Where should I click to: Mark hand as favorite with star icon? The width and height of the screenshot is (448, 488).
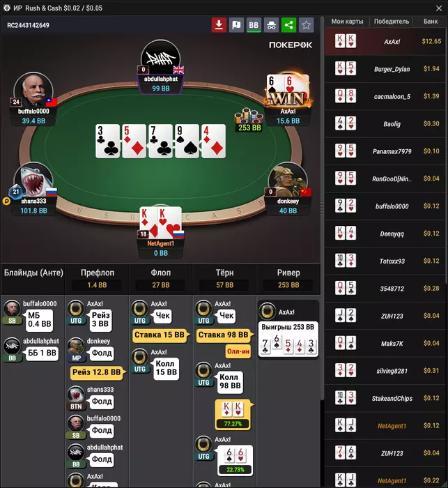(306, 25)
